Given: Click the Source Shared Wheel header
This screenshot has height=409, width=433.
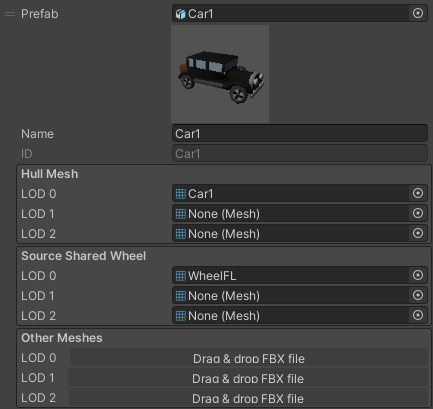Looking at the screenshot, I should (83, 256).
